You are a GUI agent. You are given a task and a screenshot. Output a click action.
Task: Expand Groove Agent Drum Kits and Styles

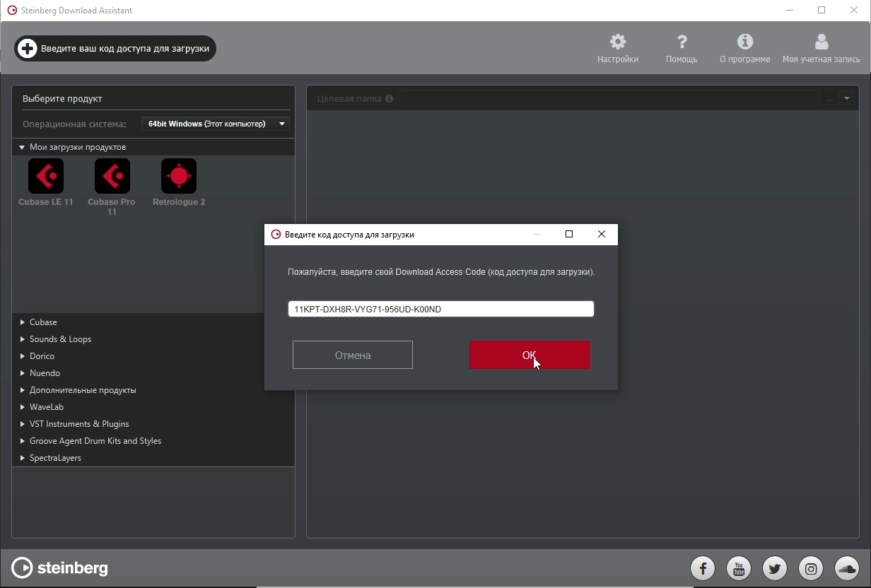click(23, 441)
